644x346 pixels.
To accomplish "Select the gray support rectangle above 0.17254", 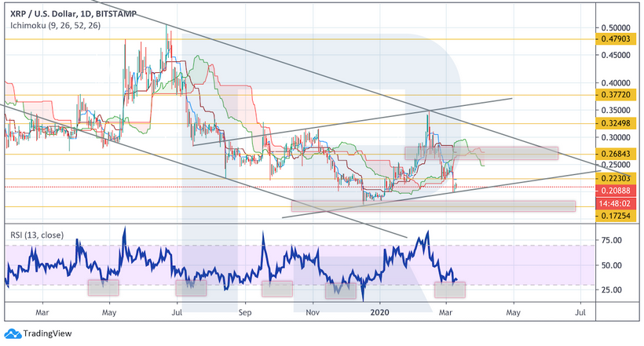I will tap(432, 206).
